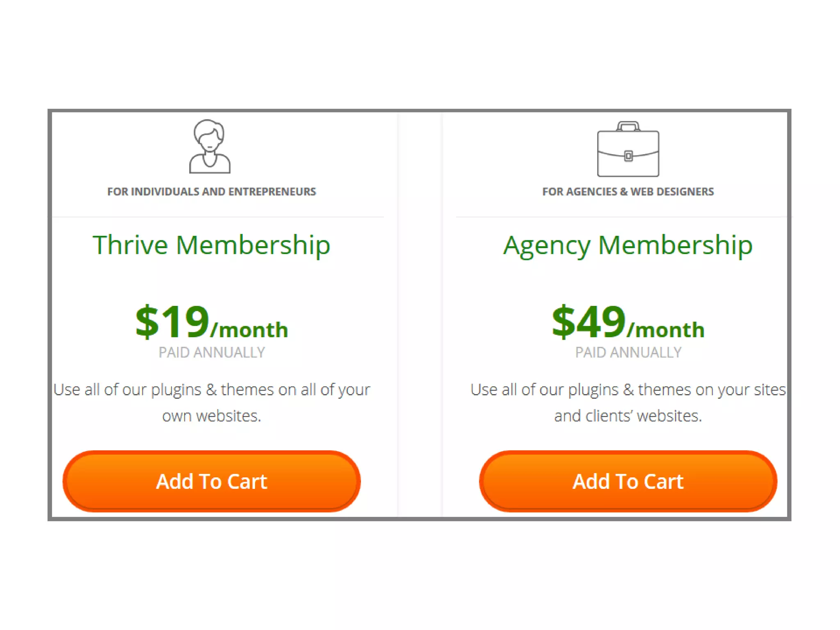Add Agency Membership to cart
Viewport: 840px width, 630px height.
coord(628,481)
